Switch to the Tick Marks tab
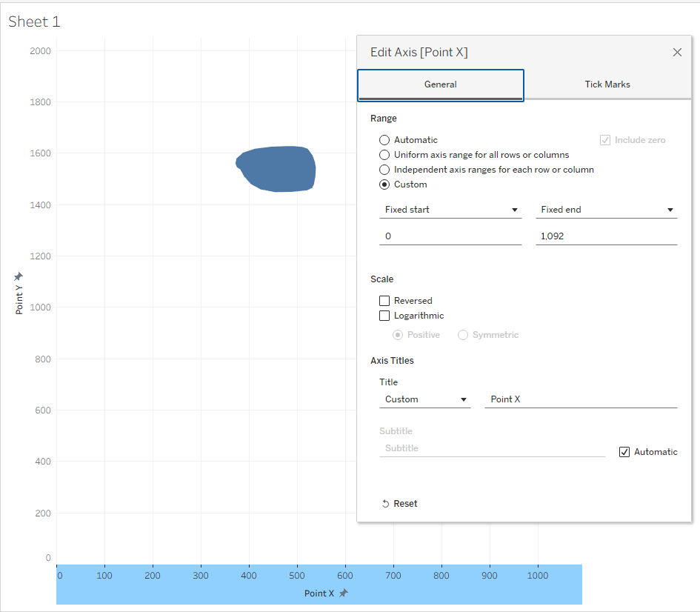This screenshot has height=612, width=700. [607, 84]
